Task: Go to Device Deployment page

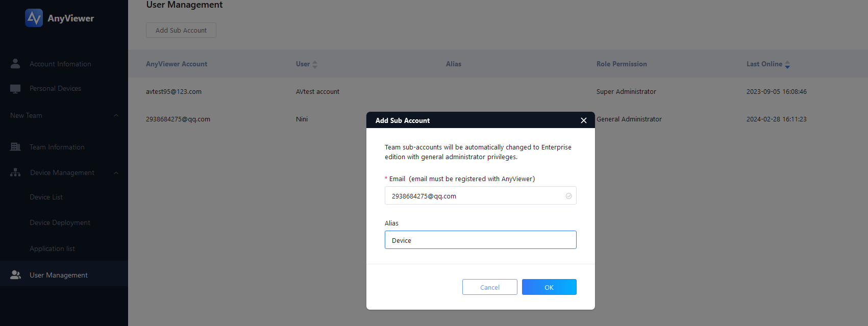Action: pos(60,223)
